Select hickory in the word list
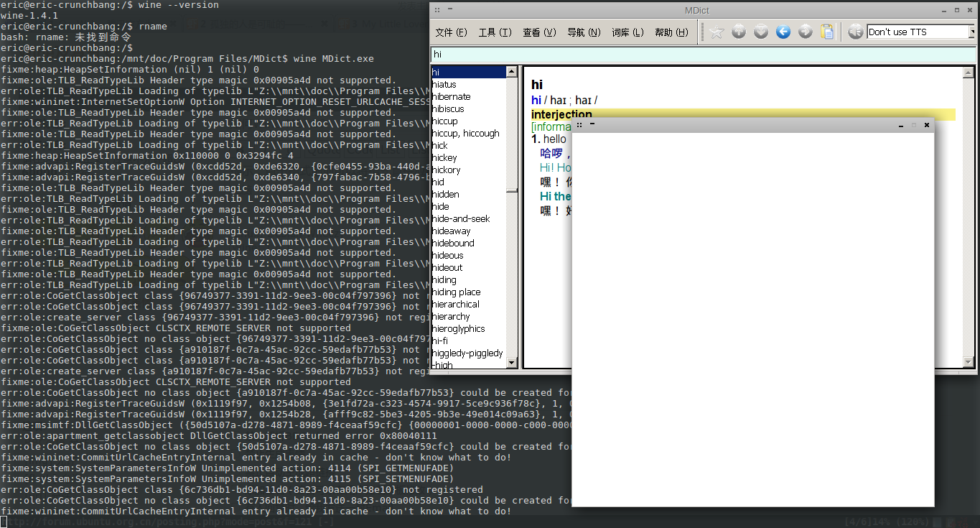This screenshot has height=528, width=980. 446,170
